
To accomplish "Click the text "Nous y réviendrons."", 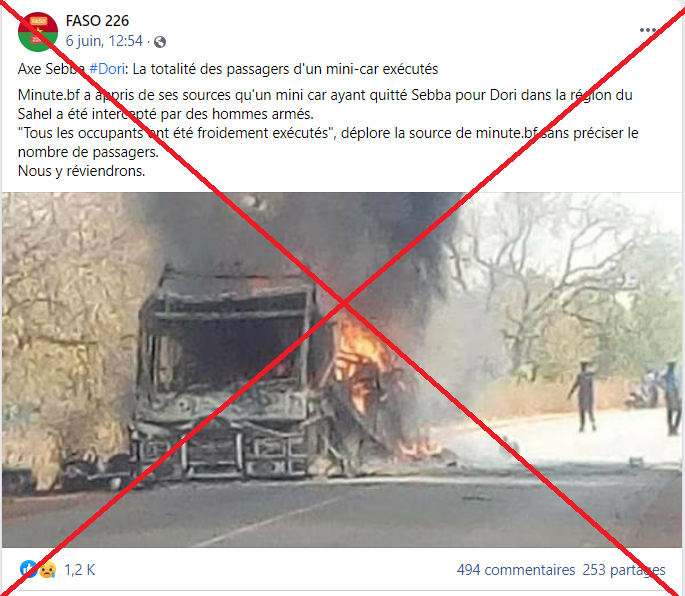I will pos(81,171).
